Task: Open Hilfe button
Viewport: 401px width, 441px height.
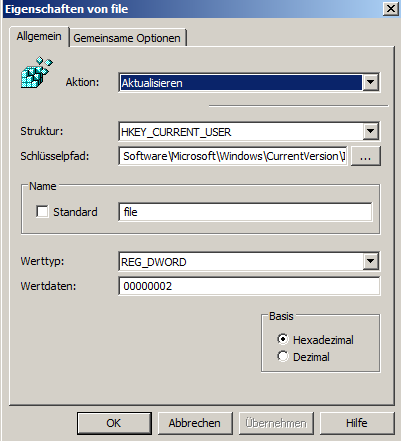Action: click(357, 423)
